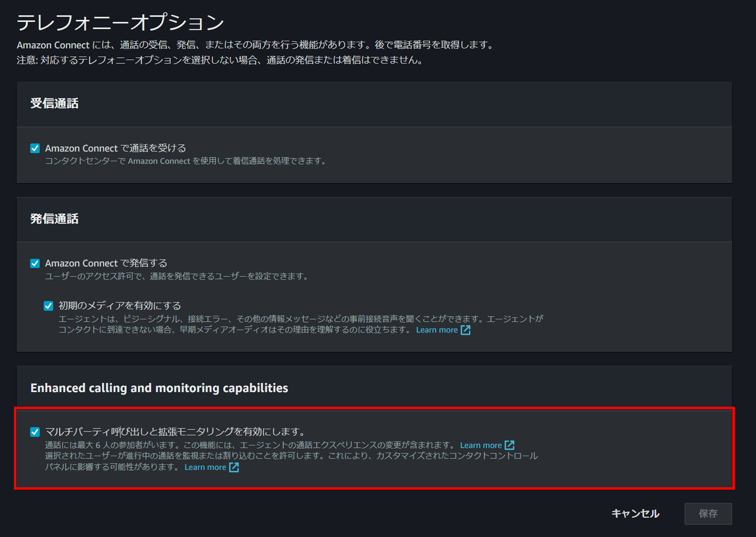Open Learn more link after agent call experience text

(x=481, y=445)
